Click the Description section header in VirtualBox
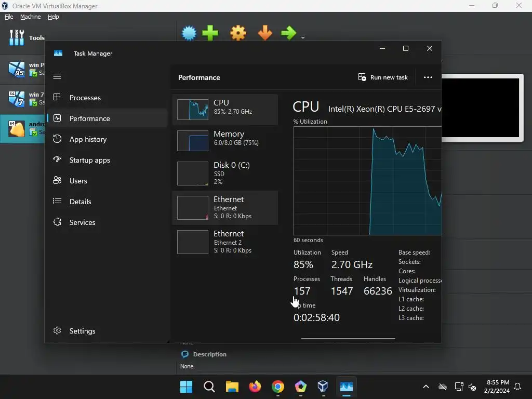The image size is (532, 399). click(x=209, y=354)
